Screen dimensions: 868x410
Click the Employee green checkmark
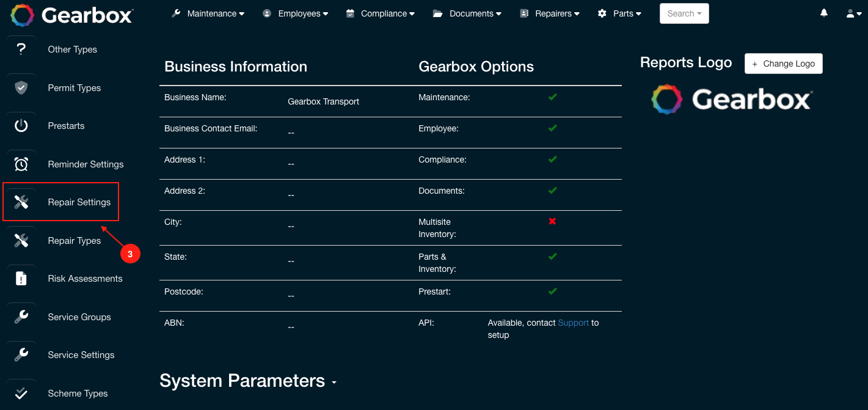pos(552,128)
